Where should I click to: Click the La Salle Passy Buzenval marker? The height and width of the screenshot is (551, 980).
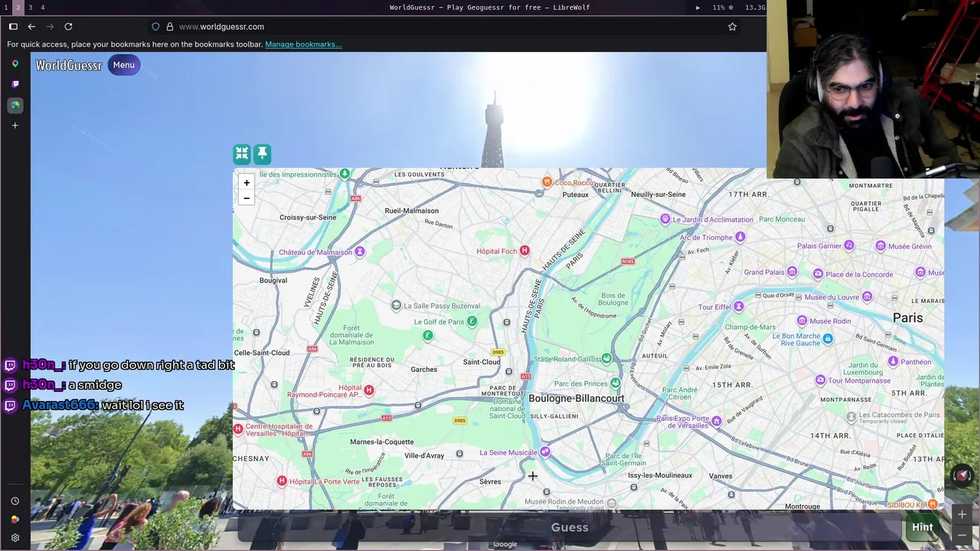396,306
